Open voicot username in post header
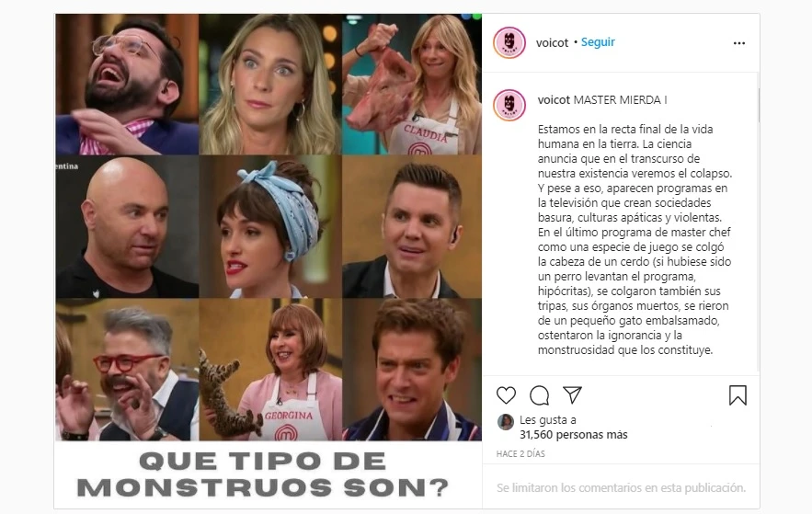The width and height of the screenshot is (812, 514). coord(552,42)
